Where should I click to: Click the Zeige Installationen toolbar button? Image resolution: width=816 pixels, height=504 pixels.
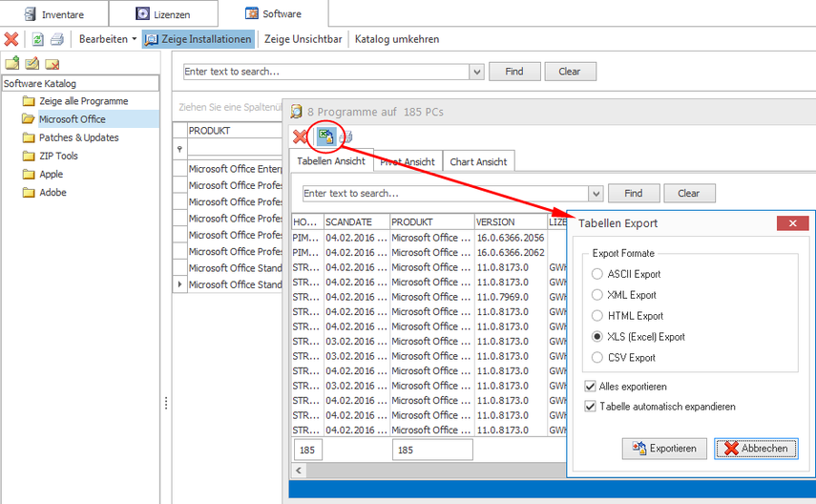pyautogui.click(x=199, y=39)
